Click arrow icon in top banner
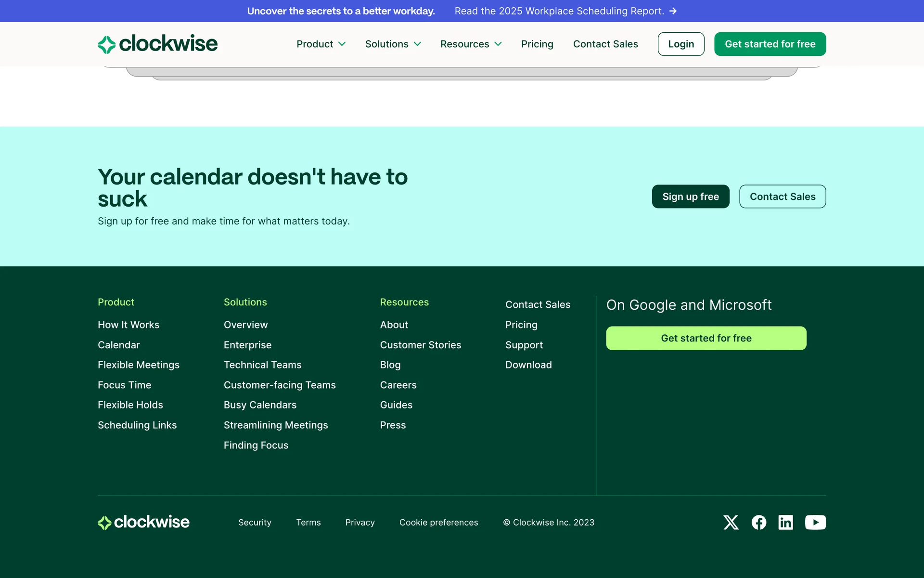This screenshot has height=578, width=924. [x=673, y=11]
